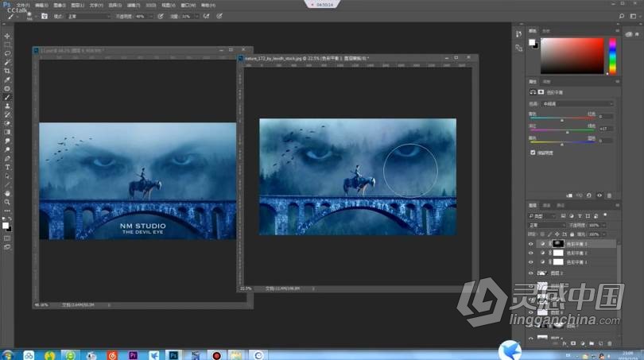644x360 pixels.
Task: Open the Tone dropdown (Midtones)
Action: (578, 104)
